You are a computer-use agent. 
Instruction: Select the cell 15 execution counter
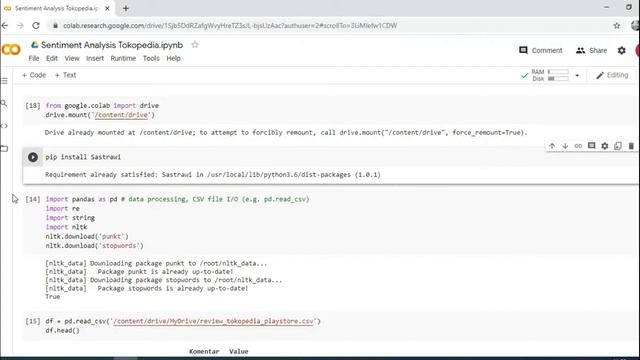click(33, 321)
